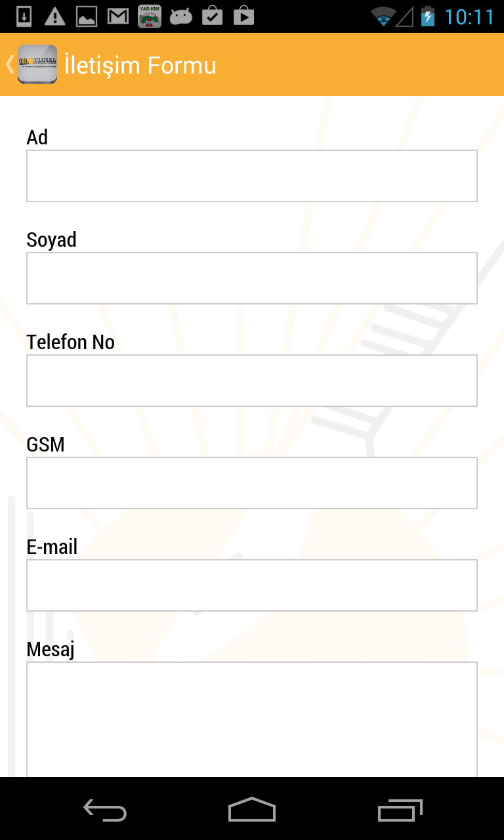
Task: Select the Soyad text box
Action: 252,278
